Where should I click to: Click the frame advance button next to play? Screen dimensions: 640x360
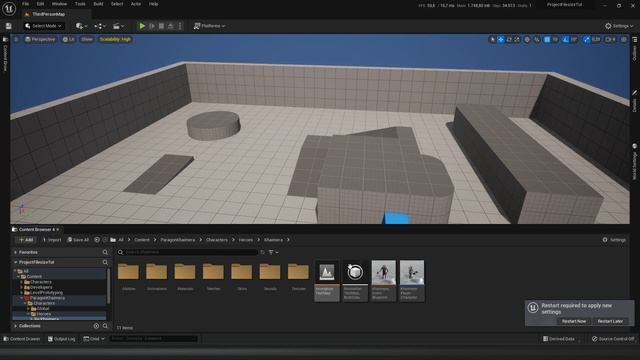pyautogui.click(x=152, y=26)
